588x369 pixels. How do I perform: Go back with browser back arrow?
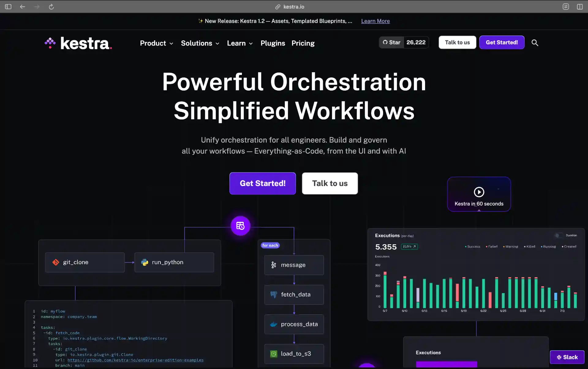(x=22, y=7)
